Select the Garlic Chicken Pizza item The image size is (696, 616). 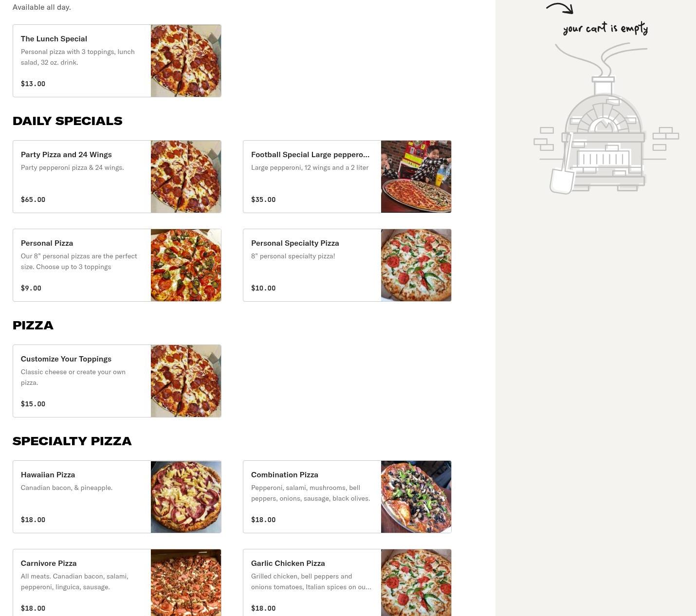(347, 582)
